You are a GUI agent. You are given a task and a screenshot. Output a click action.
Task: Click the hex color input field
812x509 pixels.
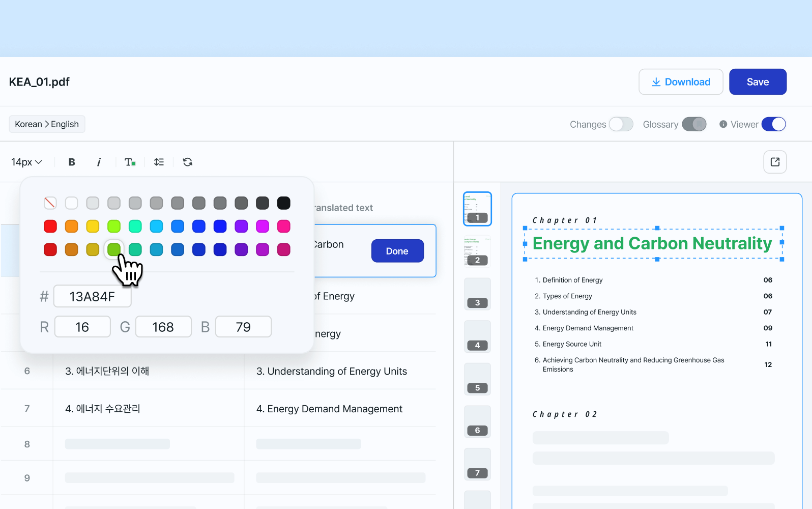tap(92, 296)
